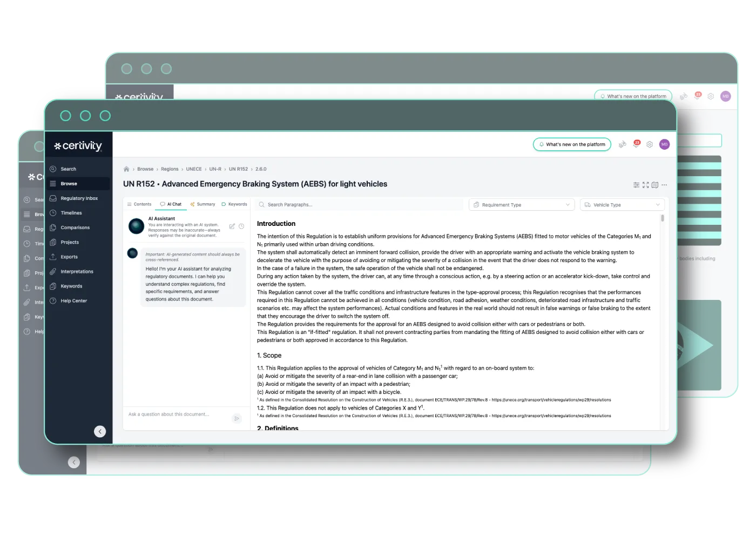Click What's new button in the rear window

(633, 96)
